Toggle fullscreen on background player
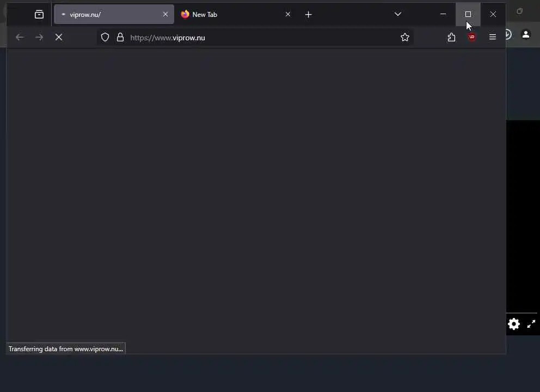The image size is (540, 392). tap(531, 324)
